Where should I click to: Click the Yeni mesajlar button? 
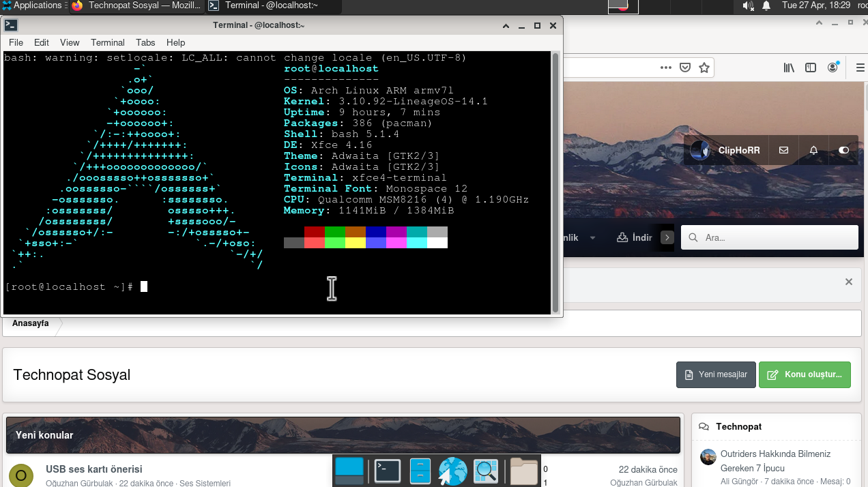[x=716, y=374]
